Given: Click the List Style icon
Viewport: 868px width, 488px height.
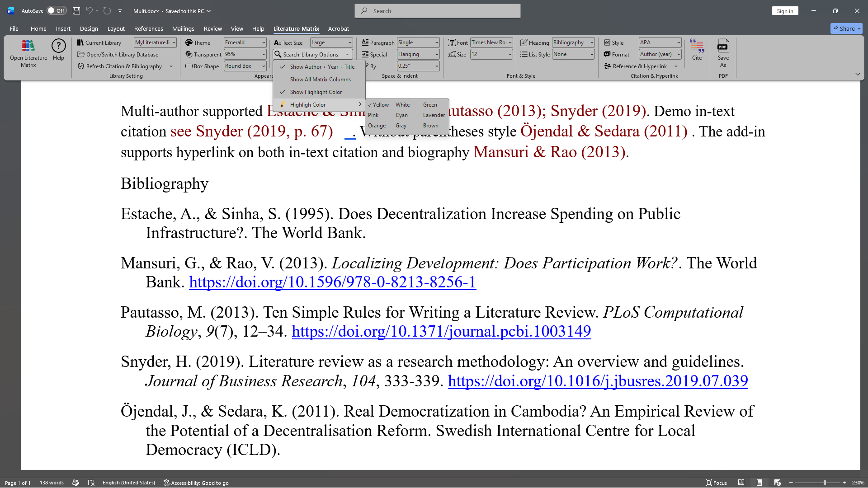Looking at the screenshot, I should (524, 54).
